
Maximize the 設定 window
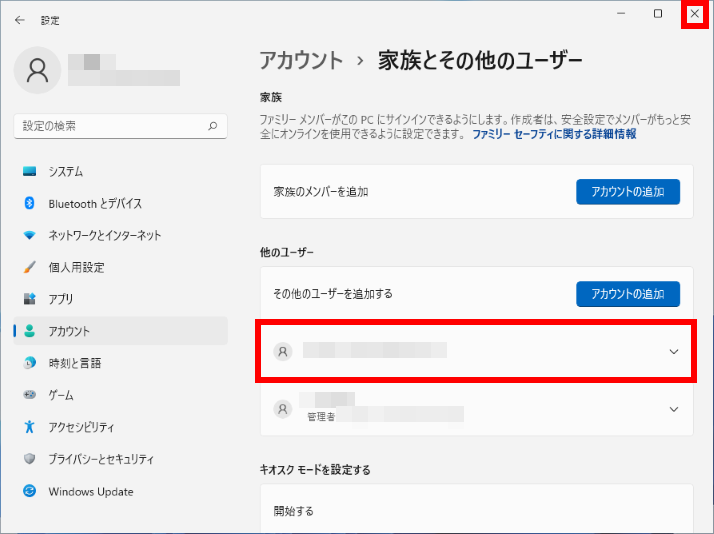(x=658, y=14)
